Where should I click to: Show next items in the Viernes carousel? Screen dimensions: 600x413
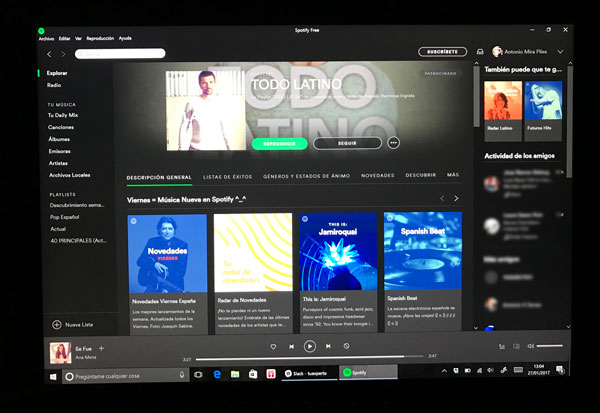point(456,198)
